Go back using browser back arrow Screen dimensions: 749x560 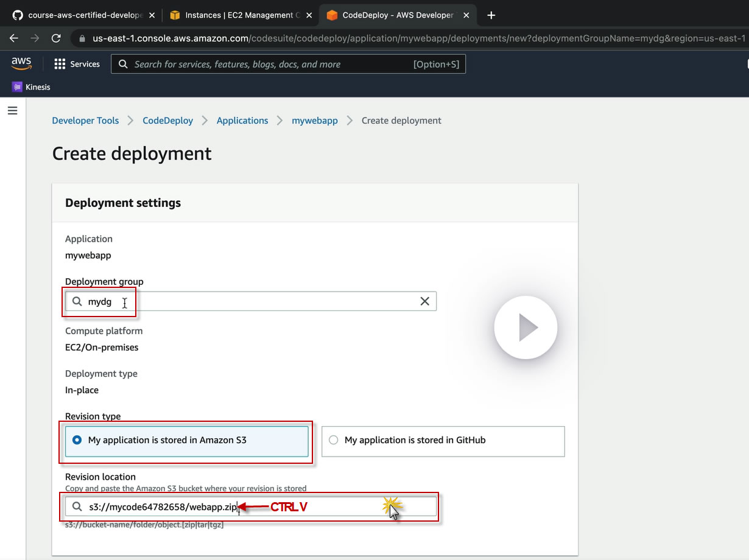coord(14,38)
